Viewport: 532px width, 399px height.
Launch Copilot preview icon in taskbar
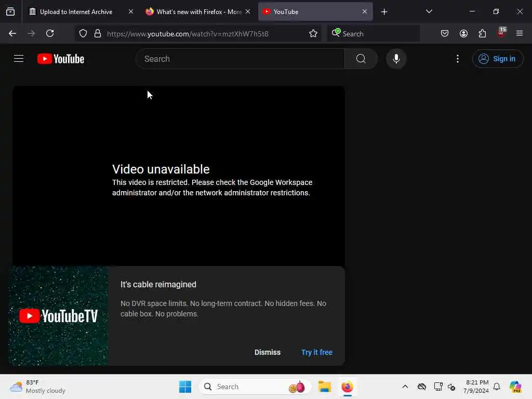(515, 387)
